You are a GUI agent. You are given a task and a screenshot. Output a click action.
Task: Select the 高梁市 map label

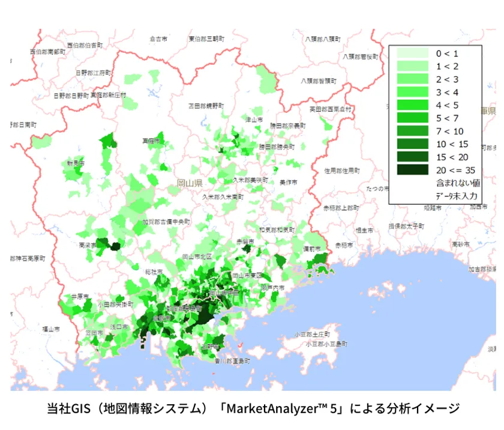point(88,245)
